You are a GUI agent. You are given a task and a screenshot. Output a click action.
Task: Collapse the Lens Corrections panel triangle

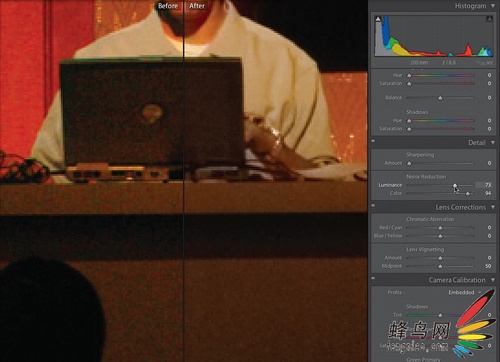click(493, 207)
